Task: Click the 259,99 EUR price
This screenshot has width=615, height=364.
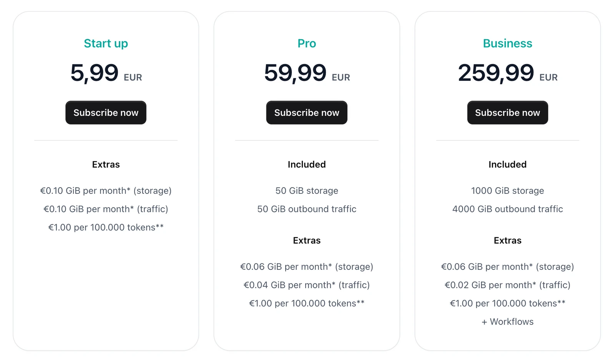Action: pyautogui.click(x=507, y=73)
